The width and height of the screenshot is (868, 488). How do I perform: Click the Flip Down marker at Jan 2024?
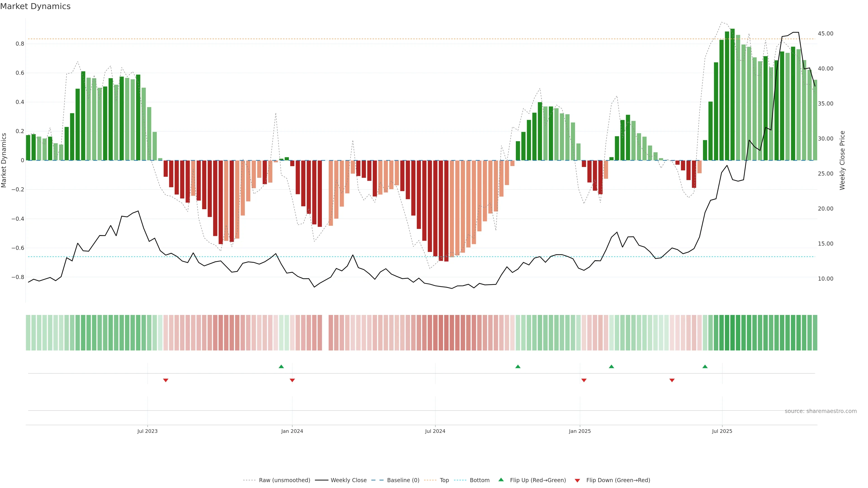292,380
